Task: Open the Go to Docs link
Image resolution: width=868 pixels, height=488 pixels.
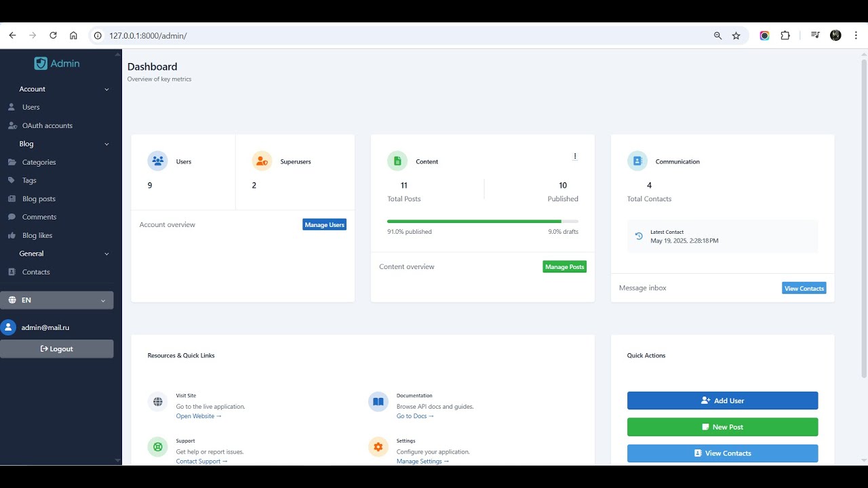Action: 414,415
